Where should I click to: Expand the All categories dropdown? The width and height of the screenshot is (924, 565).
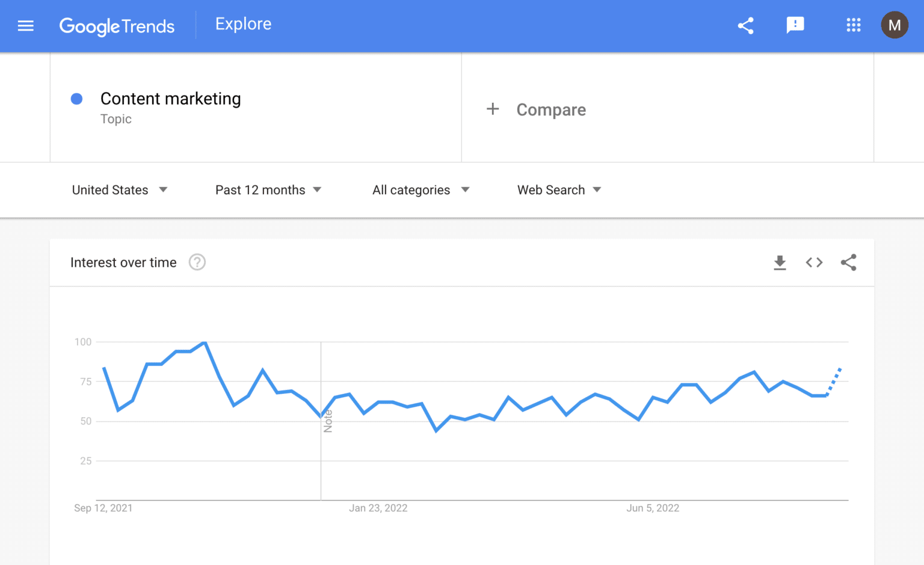click(420, 190)
